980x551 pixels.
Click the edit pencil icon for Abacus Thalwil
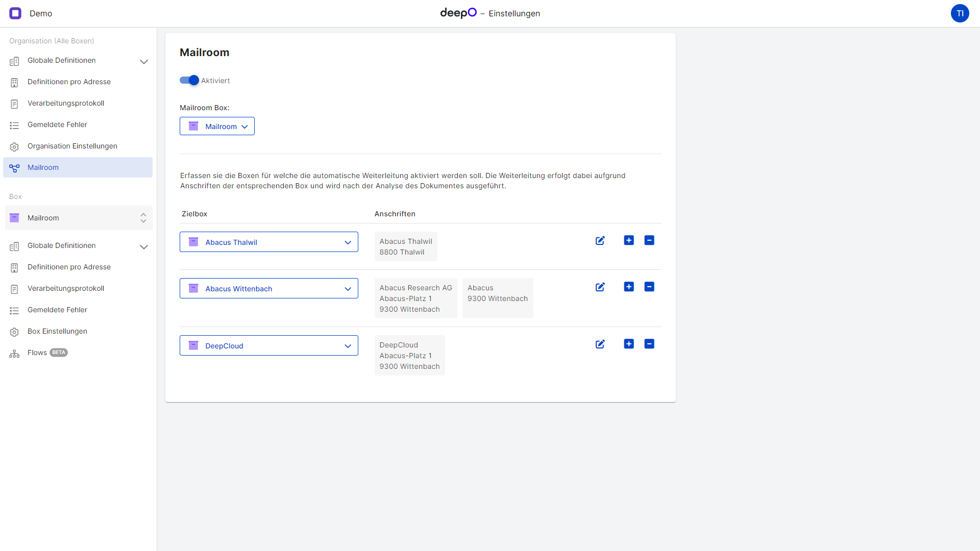tap(600, 240)
